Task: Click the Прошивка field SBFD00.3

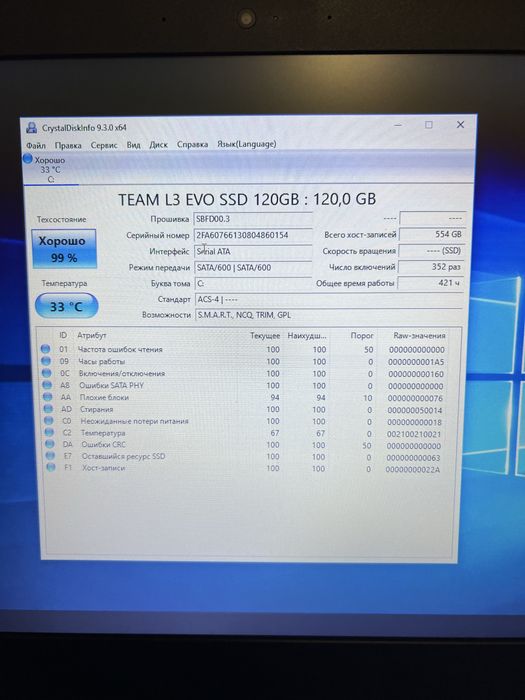Action: [253, 219]
